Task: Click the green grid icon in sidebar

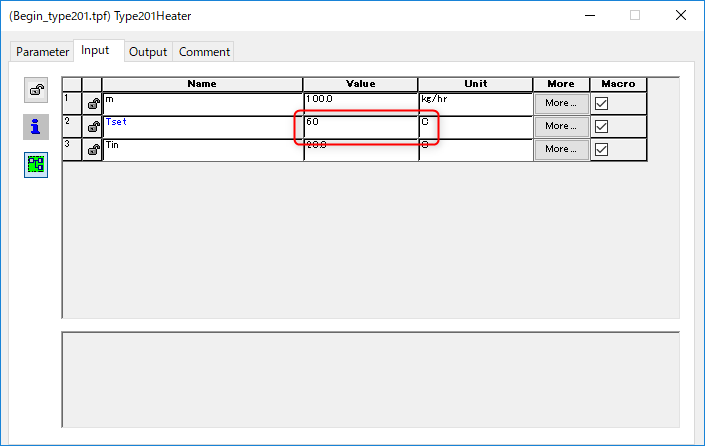Action: [x=36, y=164]
